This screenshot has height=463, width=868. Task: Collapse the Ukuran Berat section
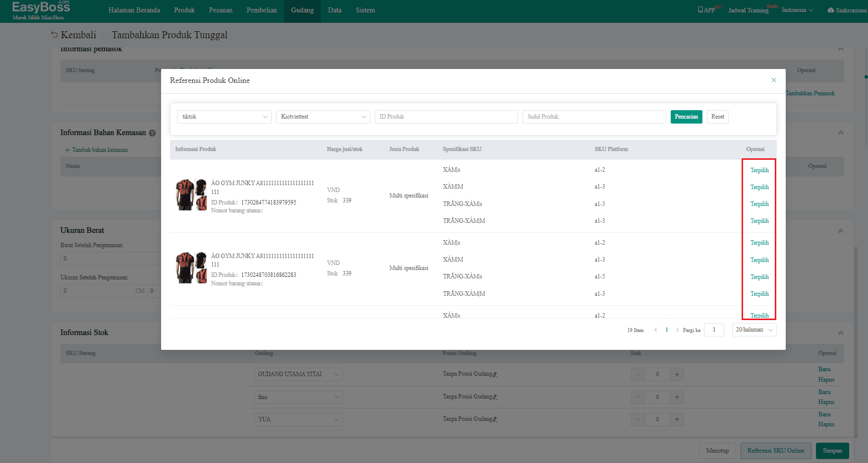click(841, 231)
